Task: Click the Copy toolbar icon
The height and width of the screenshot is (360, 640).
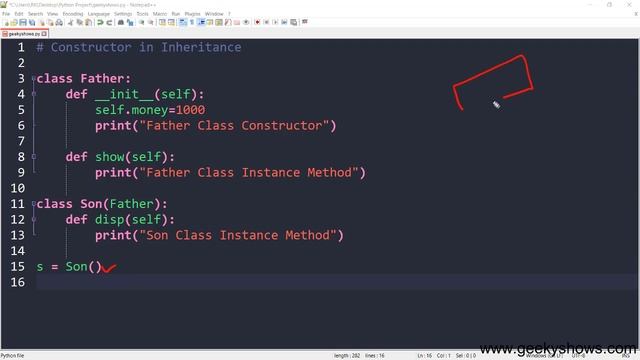Action: tap(79, 22)
